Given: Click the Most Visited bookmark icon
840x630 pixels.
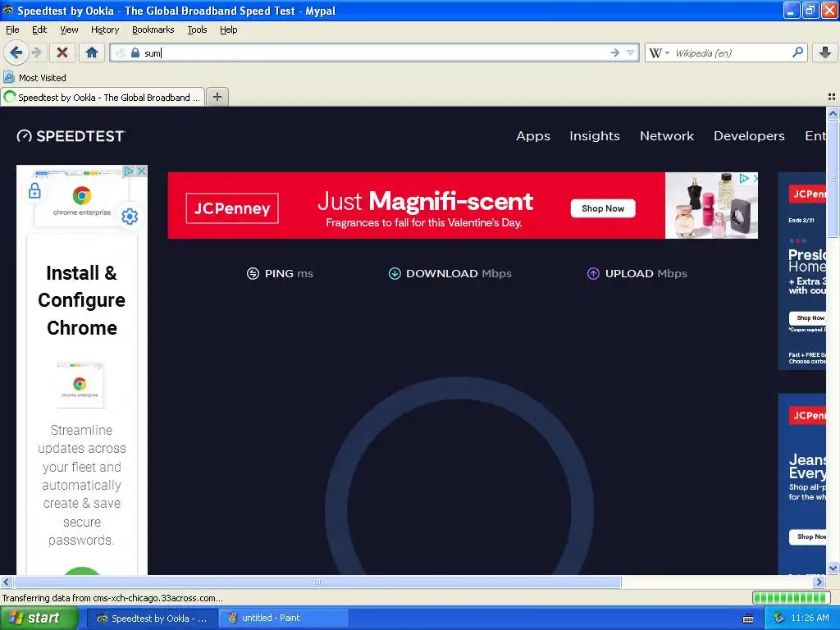Looking at the screenshot, I should pos(8,77).
